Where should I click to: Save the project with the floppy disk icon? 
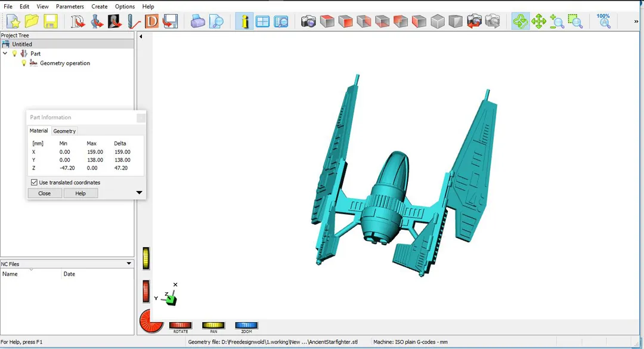point(50,21)
